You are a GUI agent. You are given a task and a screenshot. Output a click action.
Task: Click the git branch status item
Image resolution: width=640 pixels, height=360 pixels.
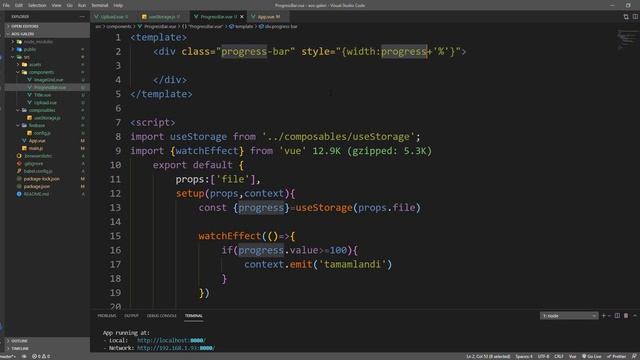click(8, 356)
